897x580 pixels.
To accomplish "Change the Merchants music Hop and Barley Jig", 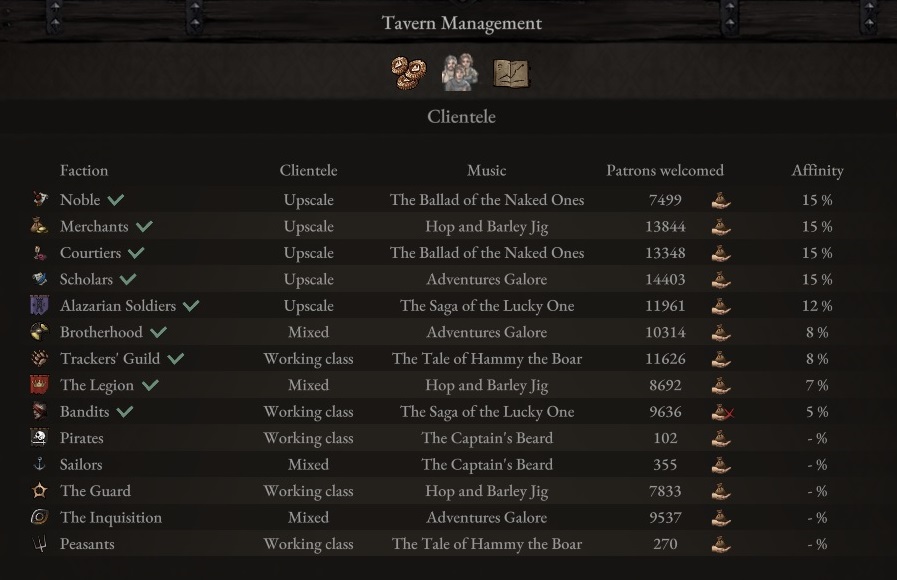I will point(486,227).
